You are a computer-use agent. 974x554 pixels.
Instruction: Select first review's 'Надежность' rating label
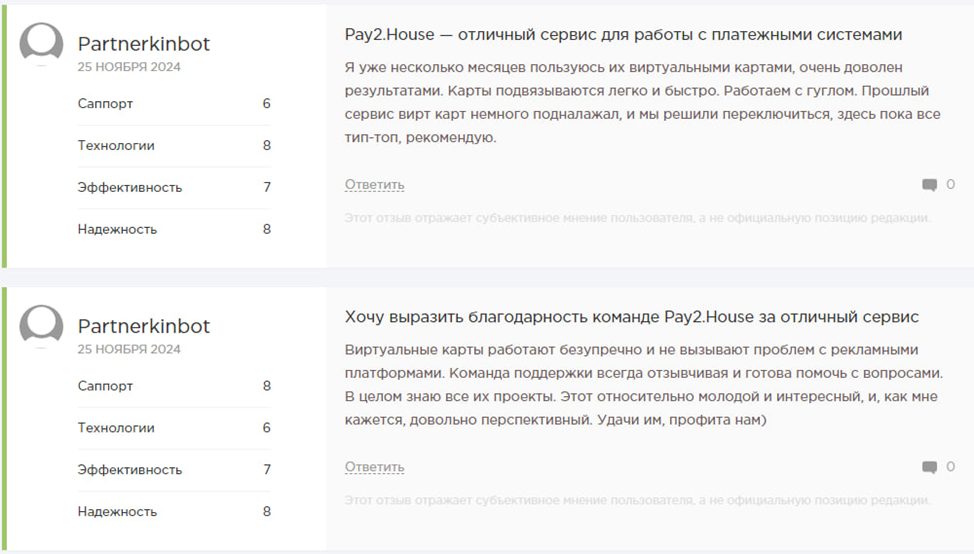[x=117, y=229]
